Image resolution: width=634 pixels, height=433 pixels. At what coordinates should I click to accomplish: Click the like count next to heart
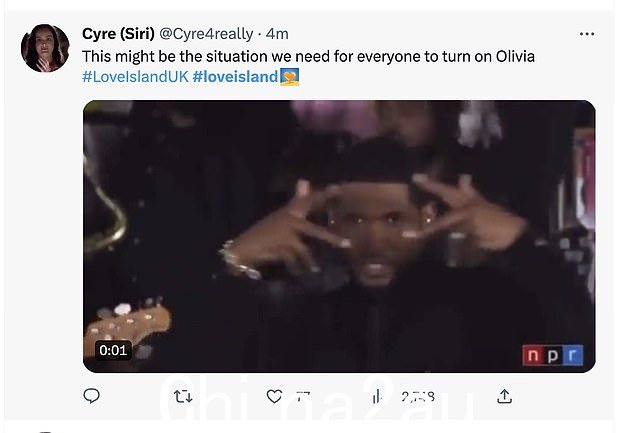303,397
